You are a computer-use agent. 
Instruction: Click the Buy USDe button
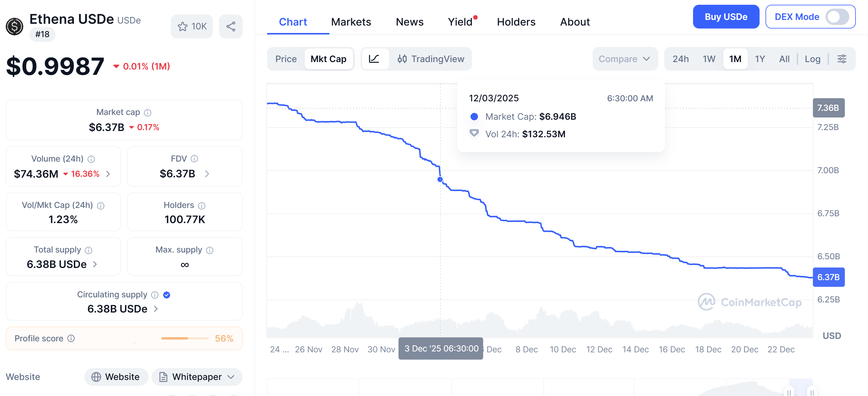[x=726, y=17]
